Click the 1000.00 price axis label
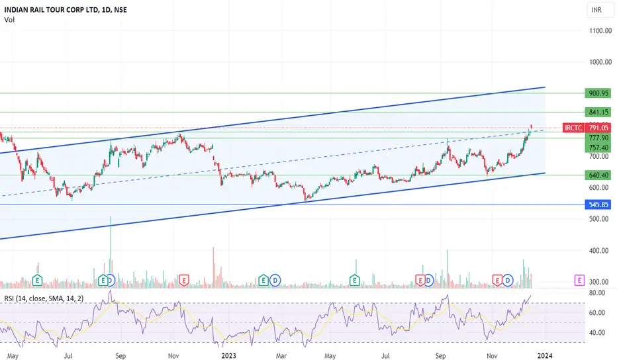617x364 pixels. (600, 62)
